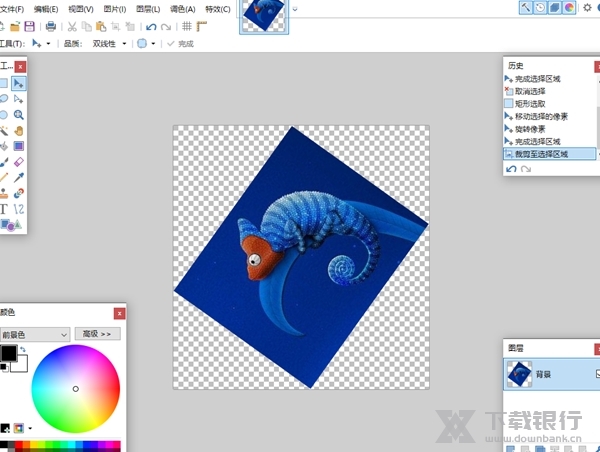Click the 高级 >> button
The width and height of the screenshot is (600, 452).
click(x=97, y=334)
